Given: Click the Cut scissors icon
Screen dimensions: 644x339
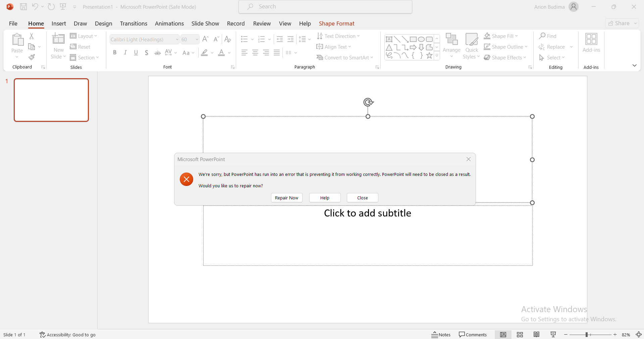Looking at the screenshot, I should coord(32,36).
